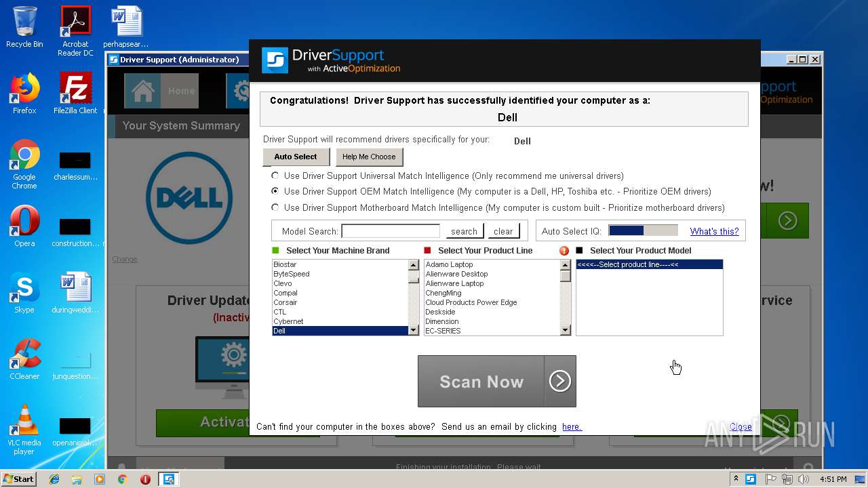
Task: Click the 'here.' email link
Action: pyautogui.click(x=572, y=426)
